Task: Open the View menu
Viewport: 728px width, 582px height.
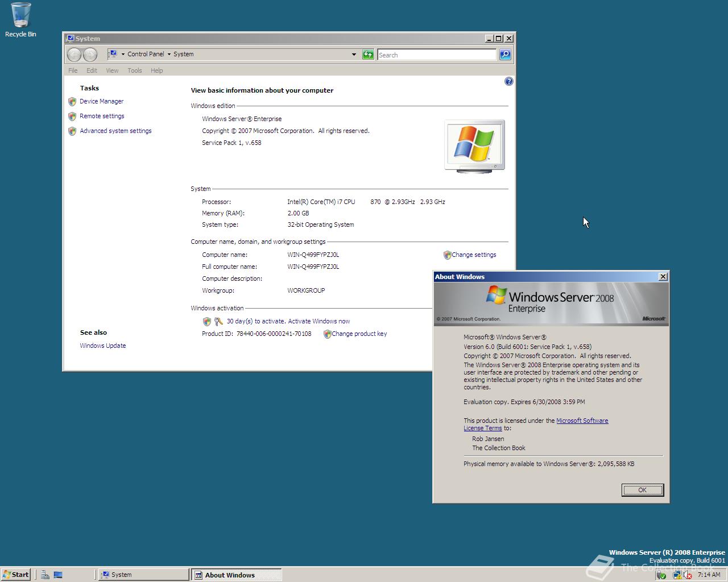Action: [x=112, y=70]
